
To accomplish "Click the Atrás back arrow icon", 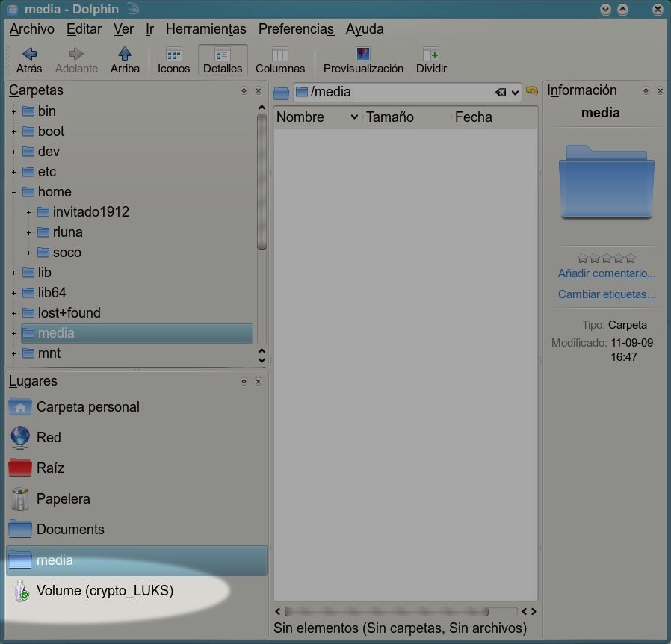I will point(29,54).
